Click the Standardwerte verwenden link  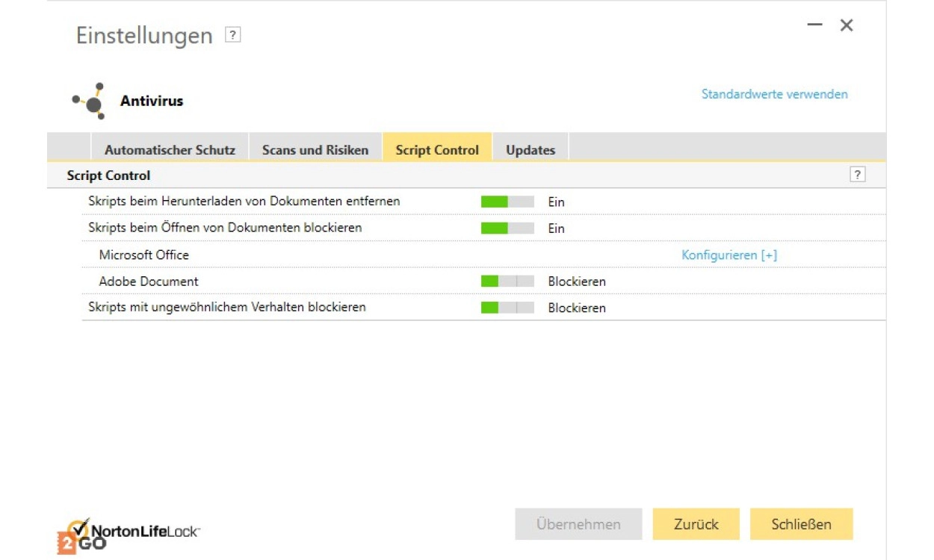point(774,94)
